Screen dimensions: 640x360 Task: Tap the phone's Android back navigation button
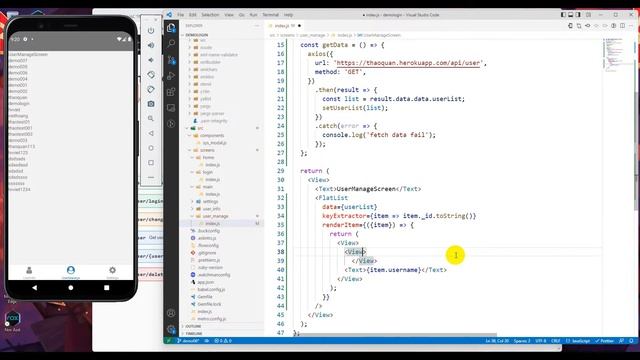(x=35, y=288)
